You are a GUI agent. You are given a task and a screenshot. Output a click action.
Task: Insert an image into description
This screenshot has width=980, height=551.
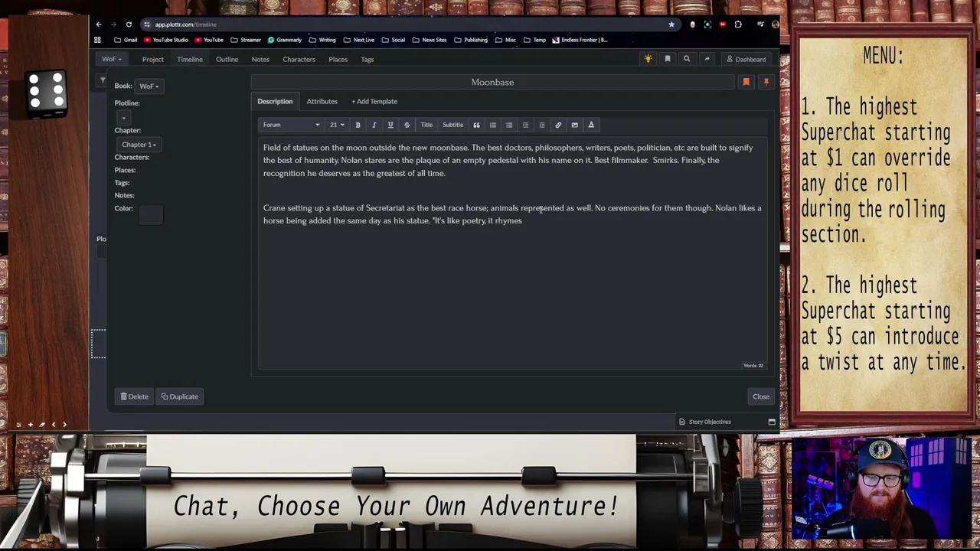(574, 125)
